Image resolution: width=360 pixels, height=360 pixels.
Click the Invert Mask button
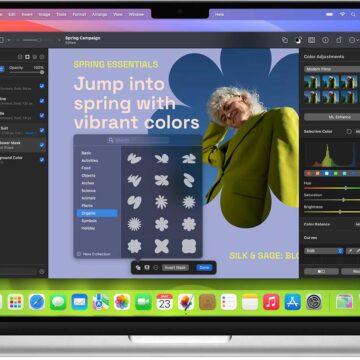point(175,268)
